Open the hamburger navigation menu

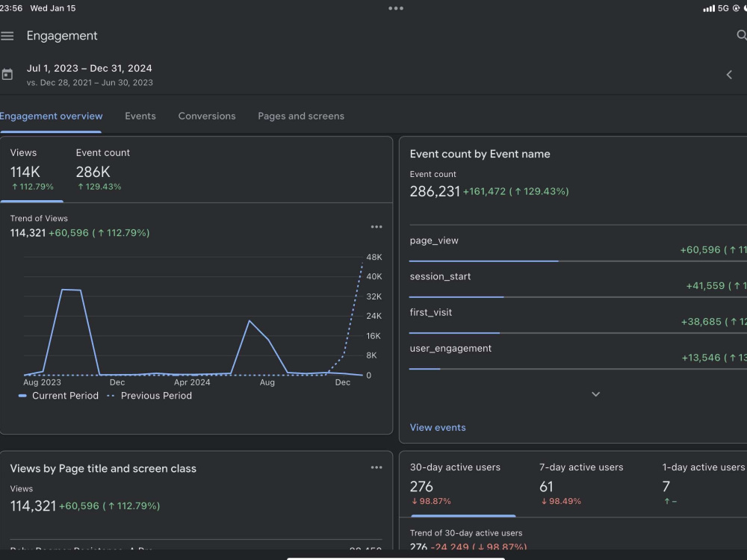[x=7, y=36]
